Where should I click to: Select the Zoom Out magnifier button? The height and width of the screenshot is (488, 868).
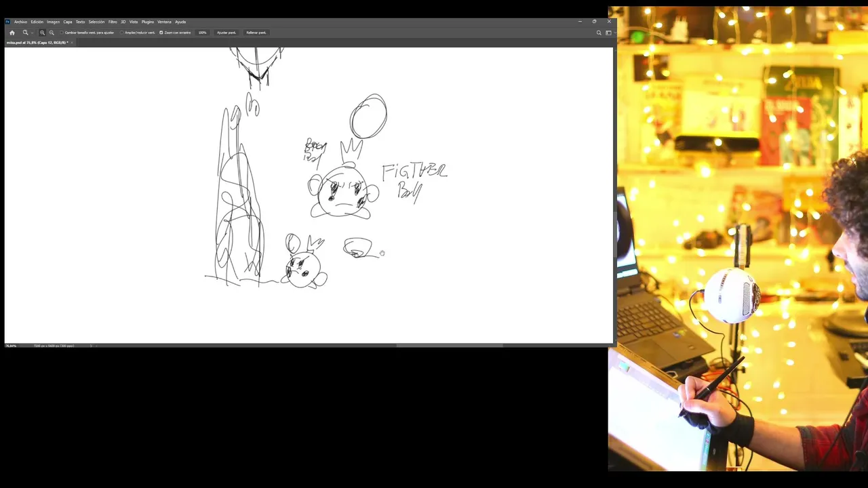tap(52, 33)
